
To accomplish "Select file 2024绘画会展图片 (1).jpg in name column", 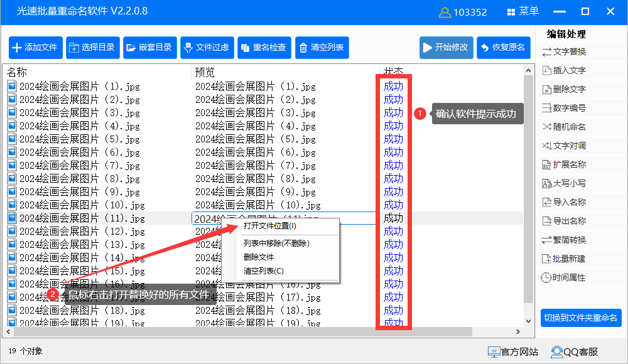I will click(x=79, y=87).
